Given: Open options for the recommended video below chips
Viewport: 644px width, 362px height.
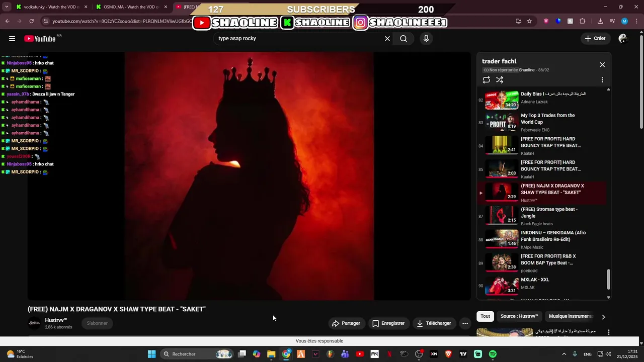Looking at the screenshot, I should tap(608, 332).
